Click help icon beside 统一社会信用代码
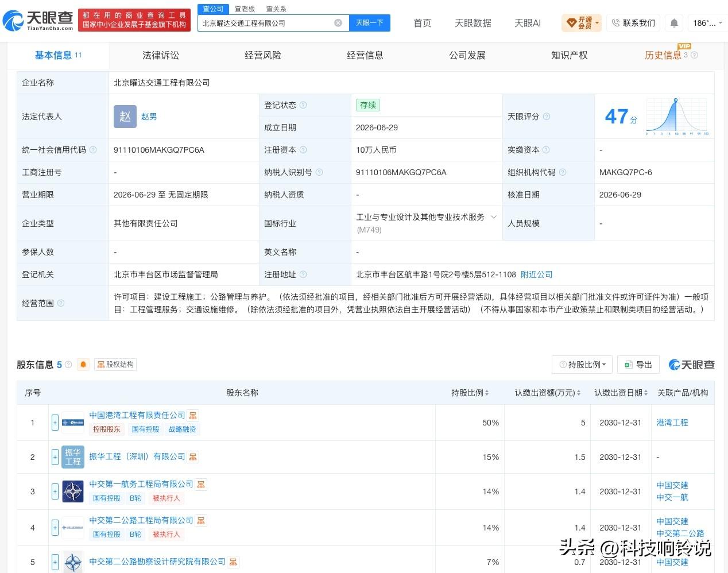The width and height of the screenshot is (728, 573). click(93, 150)
